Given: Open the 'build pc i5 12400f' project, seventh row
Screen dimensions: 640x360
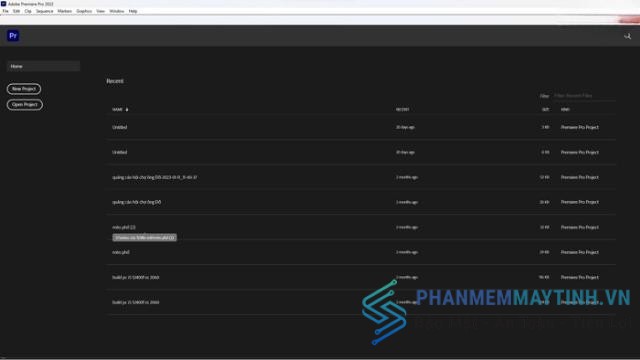Looking at the screenshot, I should [x=361, y=277].
